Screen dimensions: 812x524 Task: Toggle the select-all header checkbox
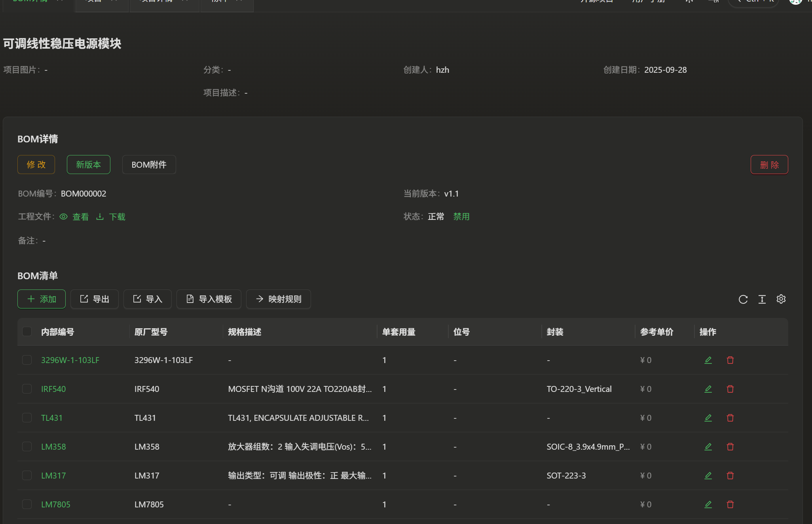tap(27, 331)
